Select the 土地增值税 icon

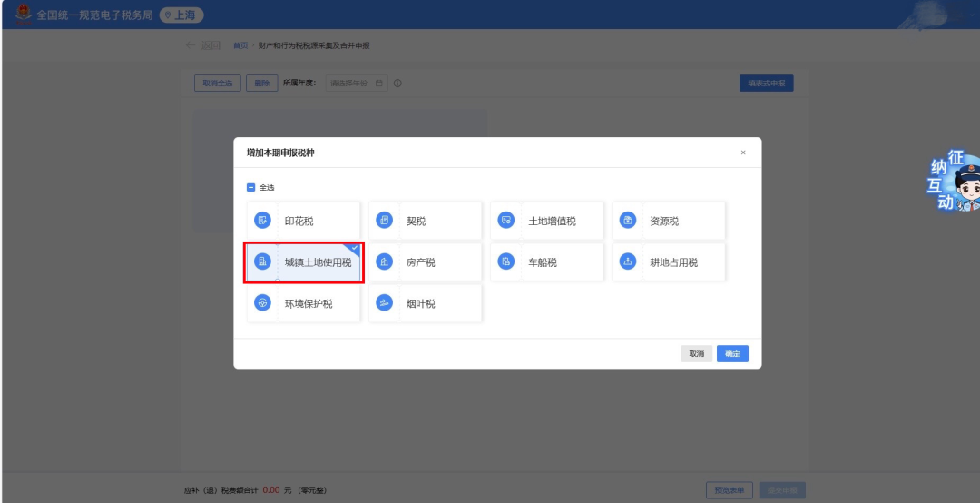pos(506,221)
